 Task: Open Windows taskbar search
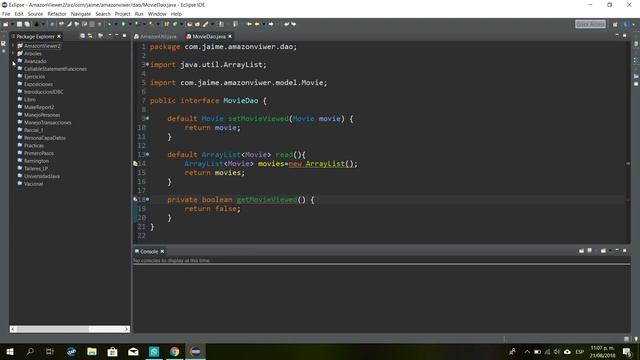(30, 351)
